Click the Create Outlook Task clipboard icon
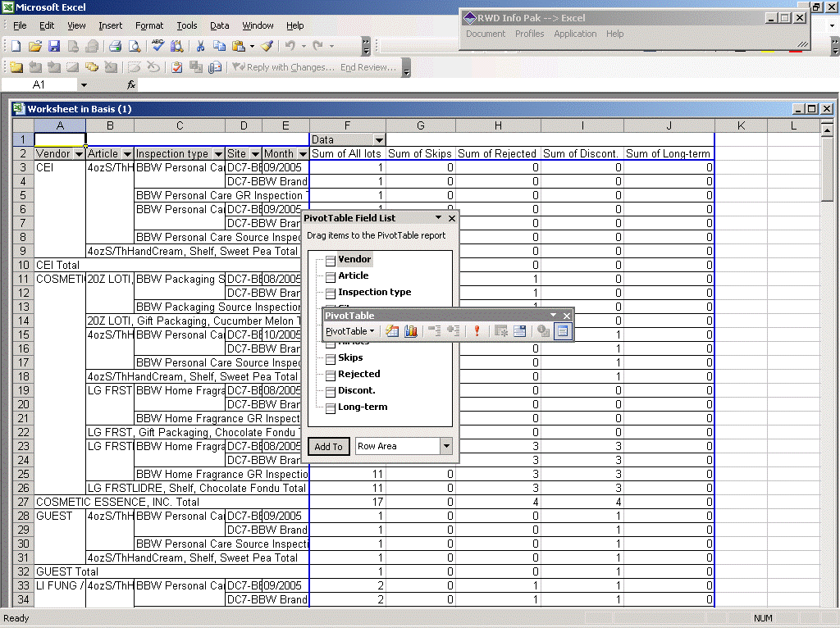 click(177, 67)
